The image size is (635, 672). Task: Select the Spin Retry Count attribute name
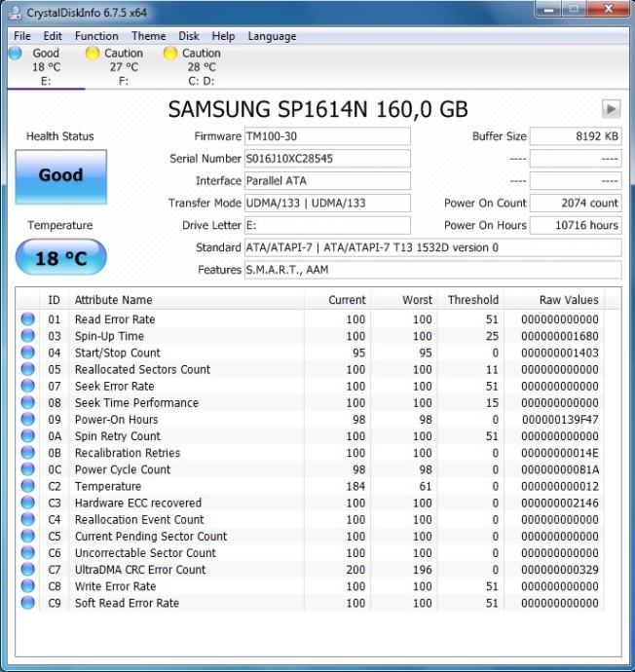pyautogui.click(x=118, y=436)
